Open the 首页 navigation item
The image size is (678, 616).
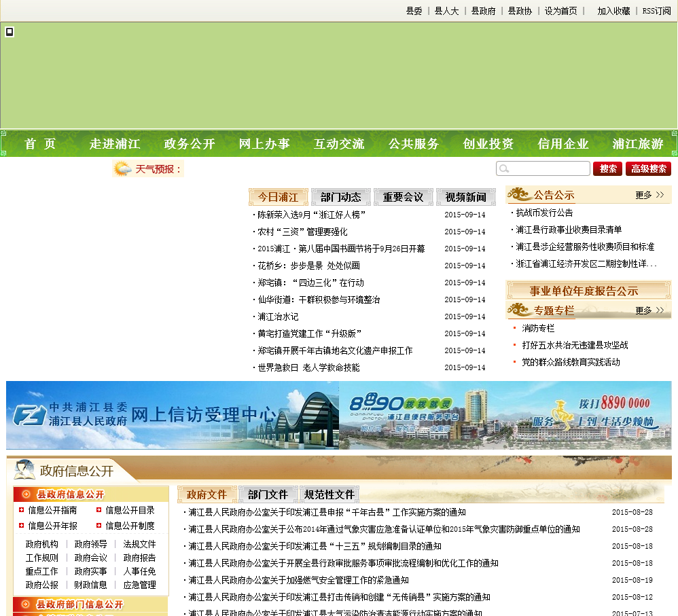coord(40,143)
